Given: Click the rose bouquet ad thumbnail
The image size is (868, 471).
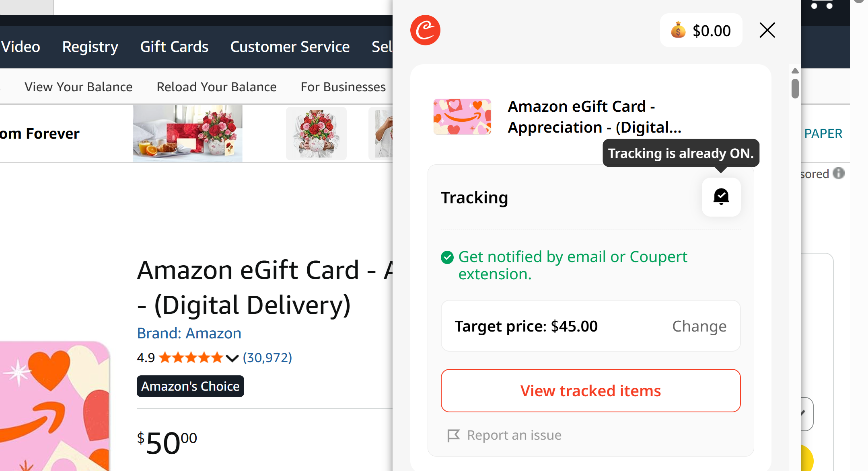Looking at the screenshot, I should pyautogui.click(x=316, y=134).
